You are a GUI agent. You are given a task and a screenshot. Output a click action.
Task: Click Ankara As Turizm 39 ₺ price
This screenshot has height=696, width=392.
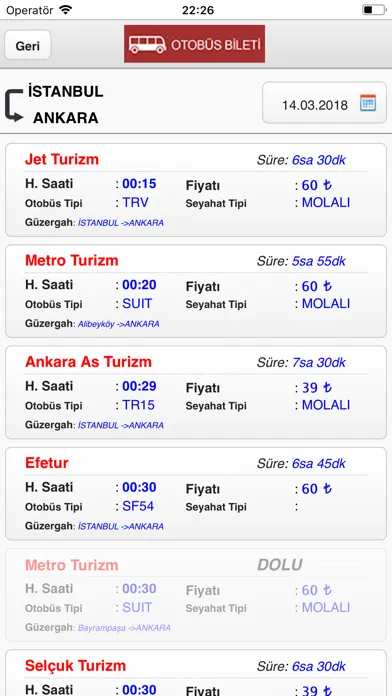(317, 388)
